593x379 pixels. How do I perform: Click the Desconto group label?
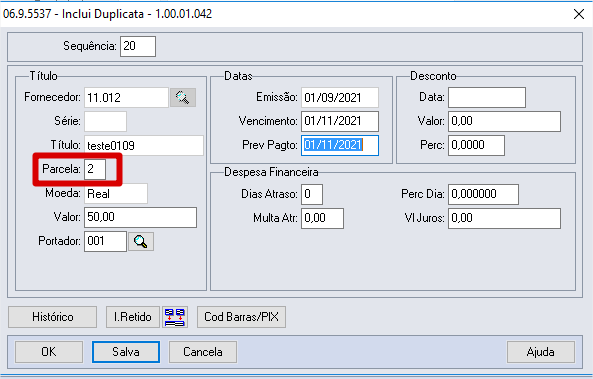pyautogui.click(x=433, y=76)
